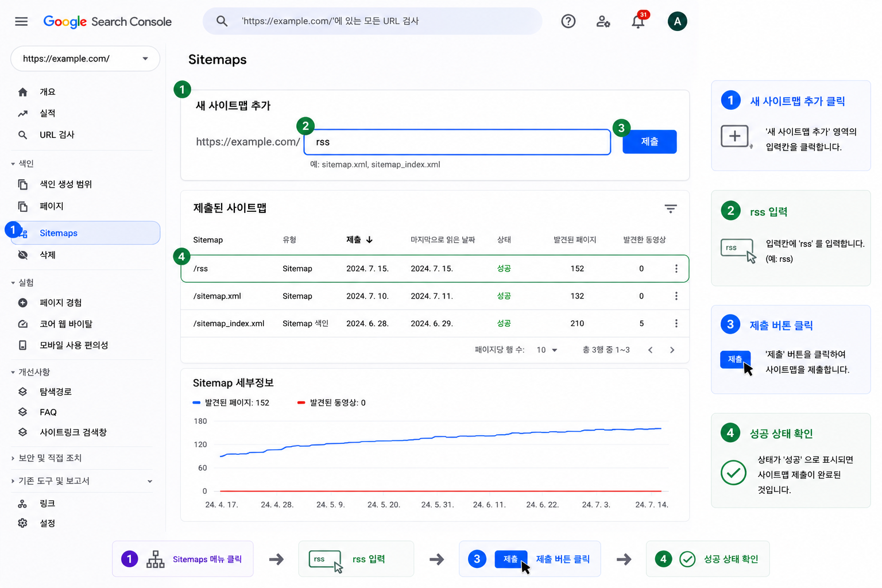Image resolution: width=882 pixels, height=588 pixels.
Task: Open user and permissions settings icon
Action: coord(603,21)
